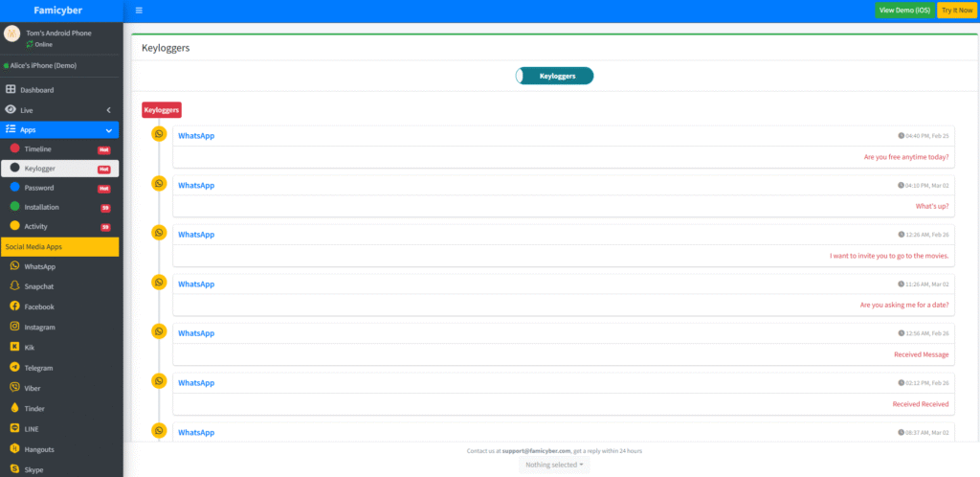Click the WhatsApp icon in sidebar

point(14,265)
